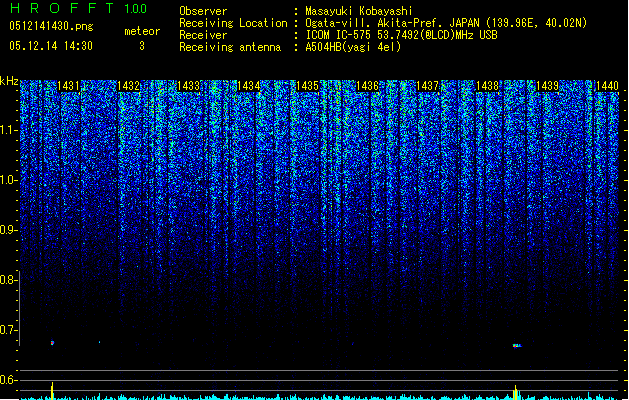
Task: Click the Observer field label
Action: coord(203,11)
